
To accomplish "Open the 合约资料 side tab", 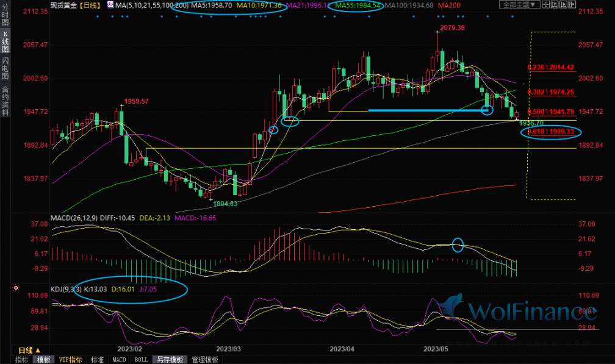I will [x=5, y=101].
